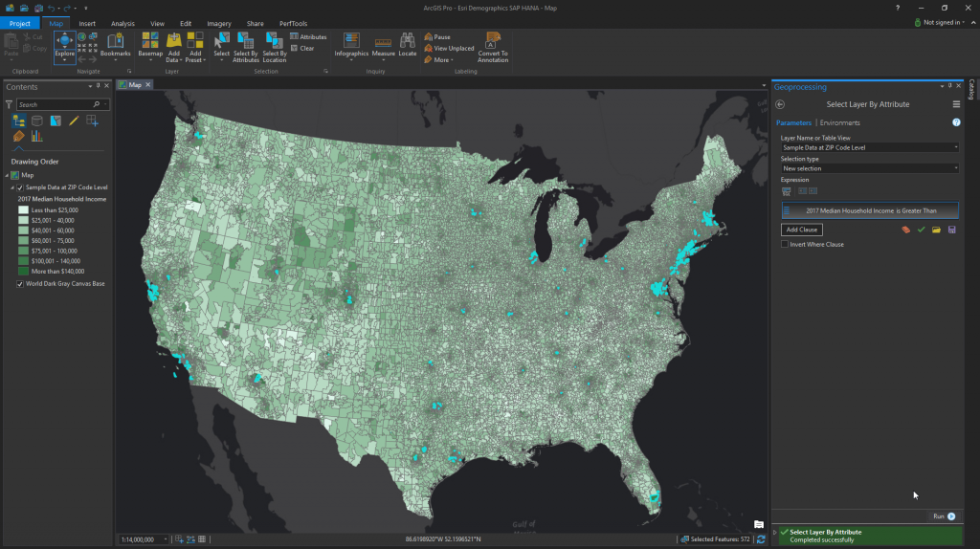Open the Project tab
This screenshot has width=980, height=549.
pos(19,23)
